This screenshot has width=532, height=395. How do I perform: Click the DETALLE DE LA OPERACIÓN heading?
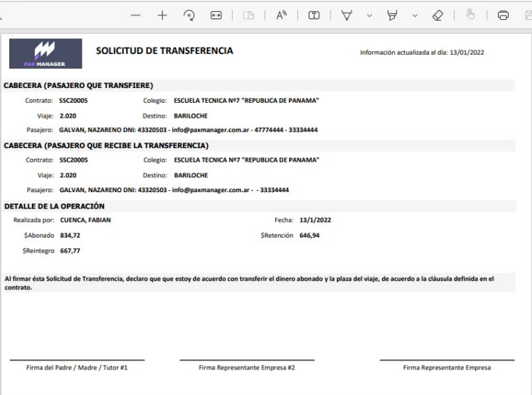click(x=55, y=206)
